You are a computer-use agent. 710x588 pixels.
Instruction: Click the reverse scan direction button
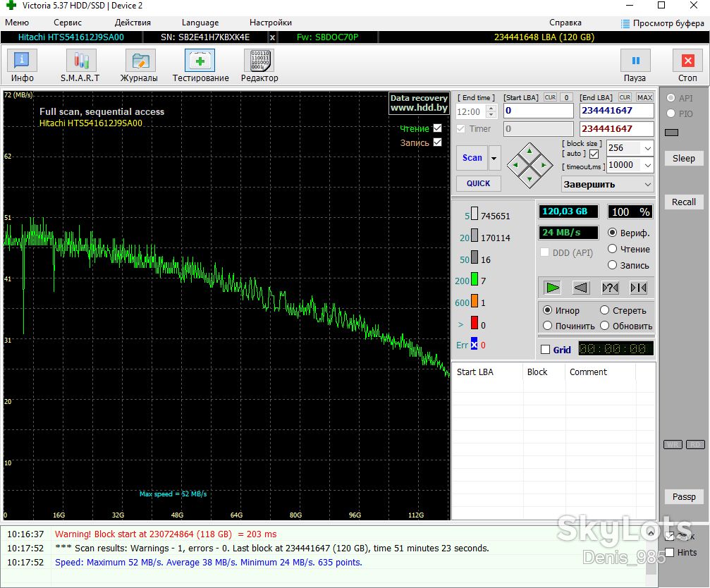pos(581,288)
